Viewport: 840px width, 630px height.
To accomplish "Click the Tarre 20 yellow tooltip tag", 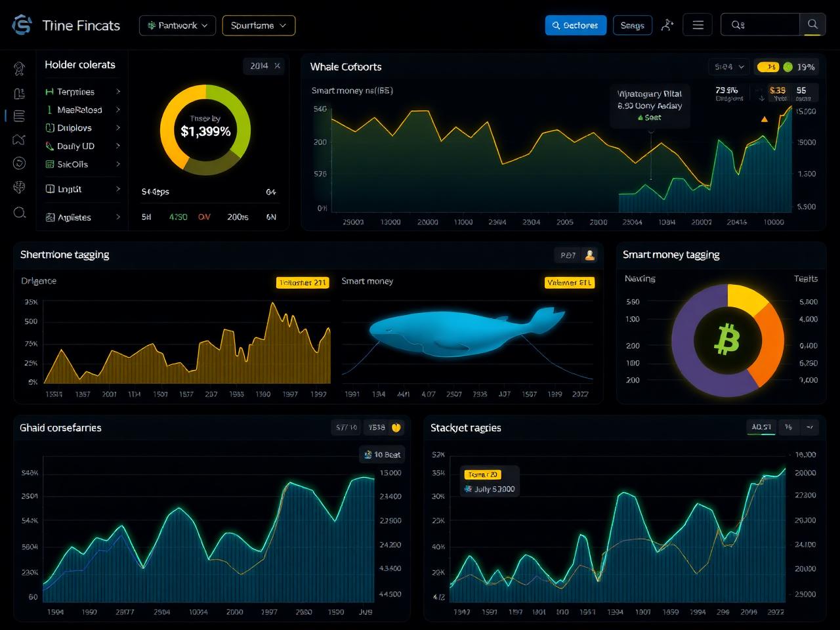I will pos(482,474).
